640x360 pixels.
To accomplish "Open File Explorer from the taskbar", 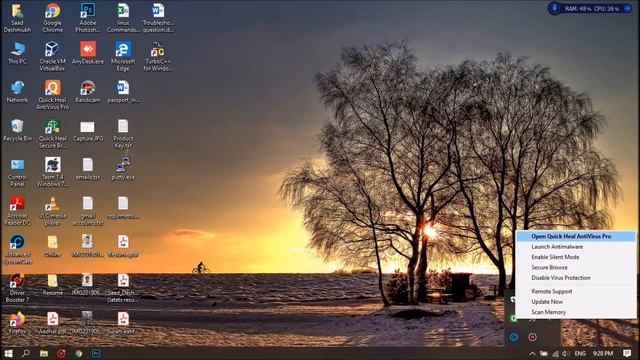I will [44, 353].
